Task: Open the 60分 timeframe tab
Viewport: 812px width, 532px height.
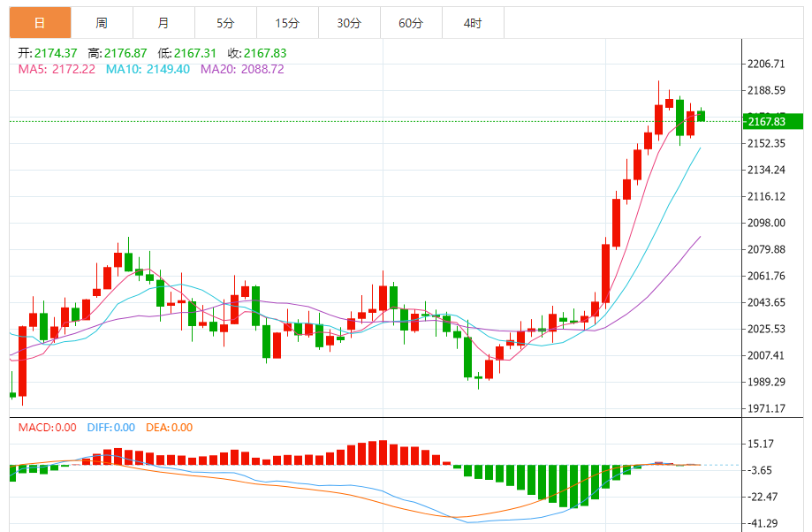Action: tap(411, 23)
